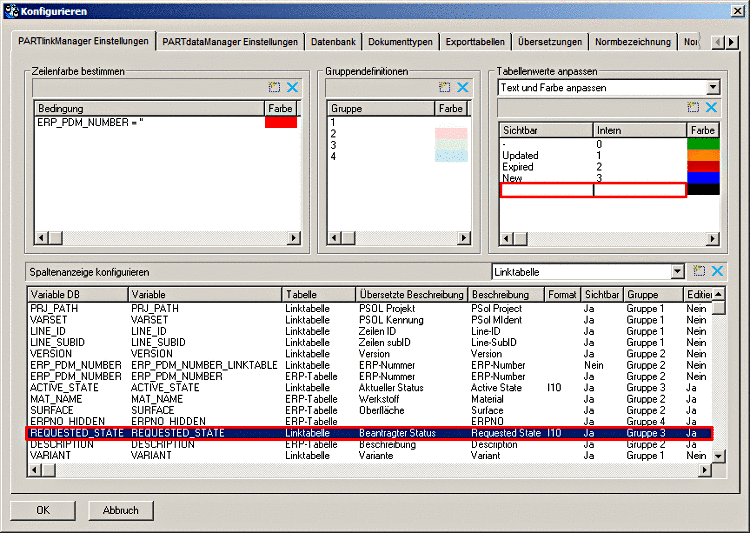Open the Datenbank tab
This screenshot has height=533, width=750.
[333, 42]
